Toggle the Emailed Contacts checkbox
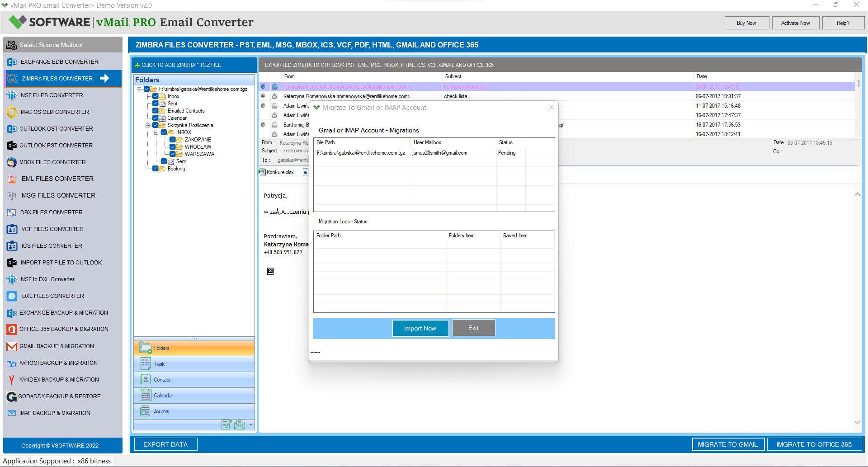Image resolution: width=868 pixels, height=467 pixels. [x=156, y=111]
